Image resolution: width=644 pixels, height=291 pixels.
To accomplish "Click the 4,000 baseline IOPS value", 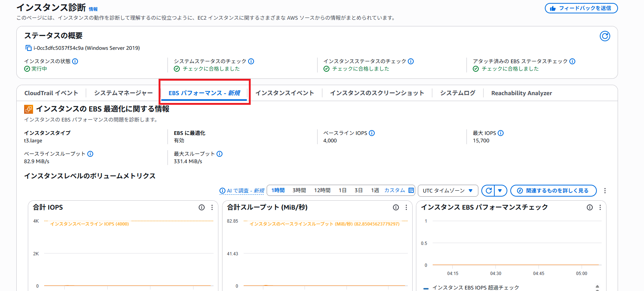I will pyautogui.click(x=330, y=140).
